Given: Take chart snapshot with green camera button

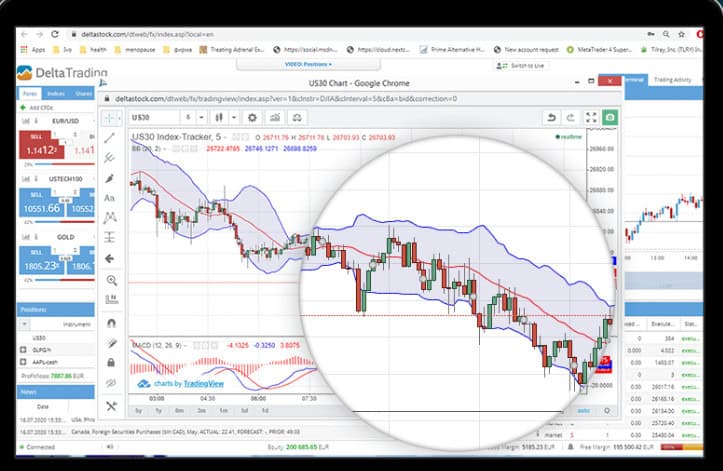Looking at the screenshot, I should pyautogui.click(x=610, y=118).
